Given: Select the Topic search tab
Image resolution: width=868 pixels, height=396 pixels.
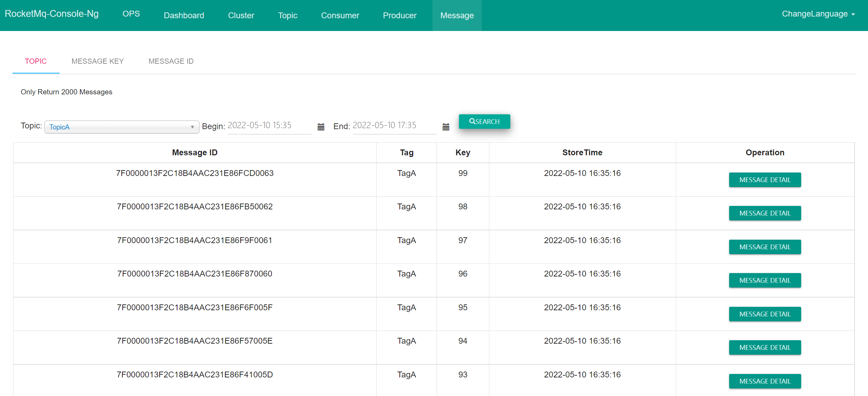Looking at the screenshot, I should pyautogui.click(x=36, y=61).
